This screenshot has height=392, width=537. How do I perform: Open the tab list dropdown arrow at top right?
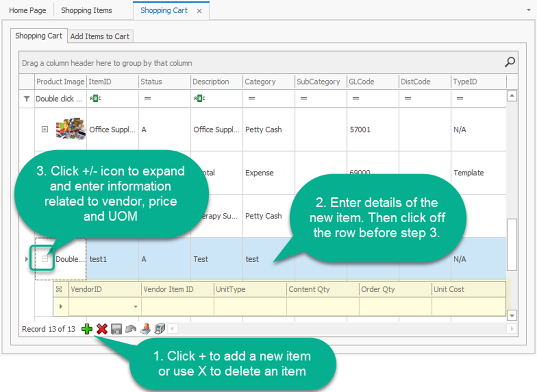coord(528,9)
